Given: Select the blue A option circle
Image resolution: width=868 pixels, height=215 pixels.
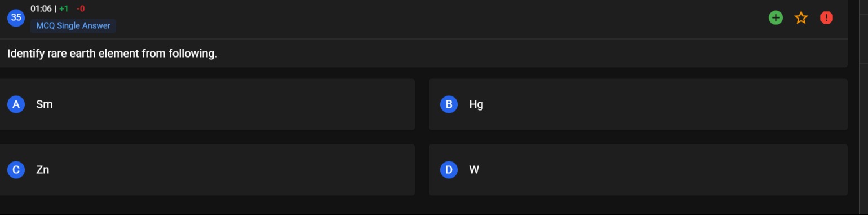Looking at the screenshot, I should (x=16, y=104).
